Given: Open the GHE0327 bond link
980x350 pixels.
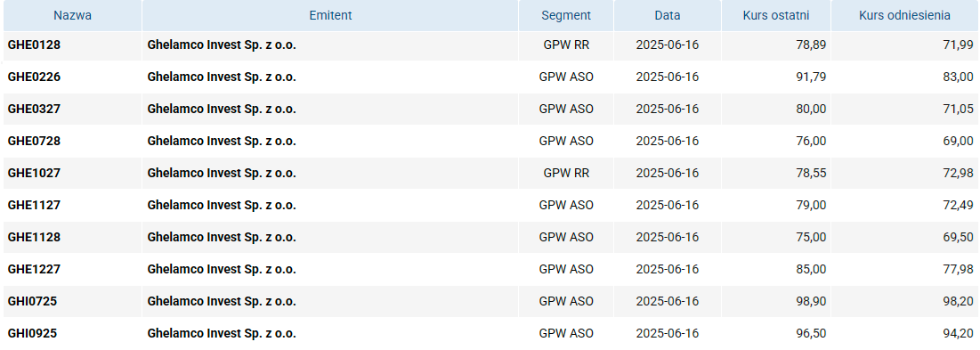Looking at the screenshot, I should click(x=34, y=109).
